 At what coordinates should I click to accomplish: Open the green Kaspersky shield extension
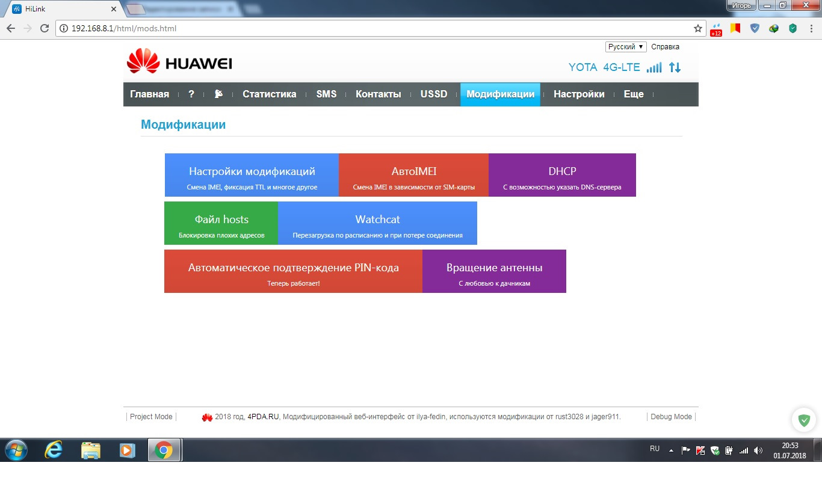[x=793, y=28]
